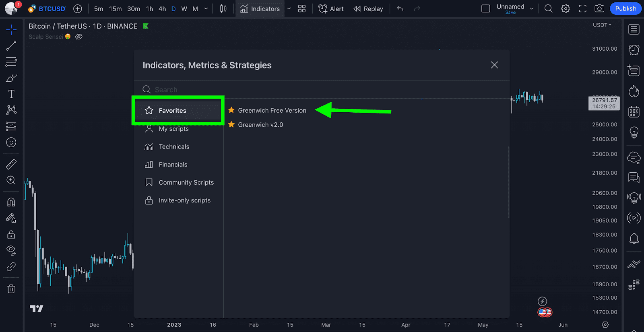The height and width of the screenshot is (332, 644).
Task: Add the Greenwich Free Version indicator
Action: pyautogui.click(x=272, y=110)
